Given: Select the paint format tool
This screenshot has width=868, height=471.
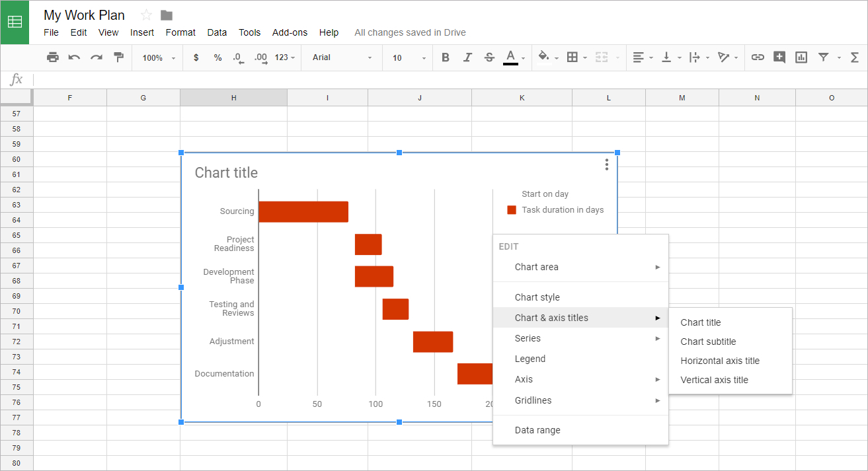Looking at the screenshot, I should [119, 57].
